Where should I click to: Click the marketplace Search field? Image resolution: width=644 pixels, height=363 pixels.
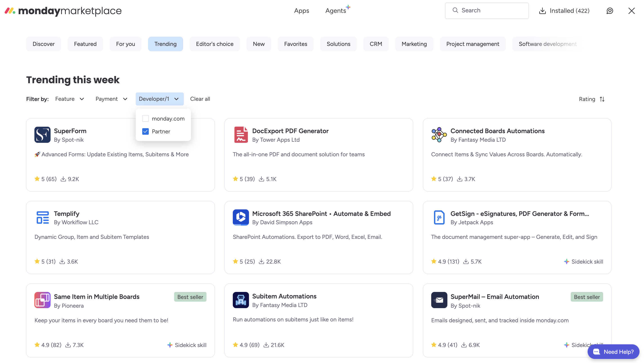(486, 11)
